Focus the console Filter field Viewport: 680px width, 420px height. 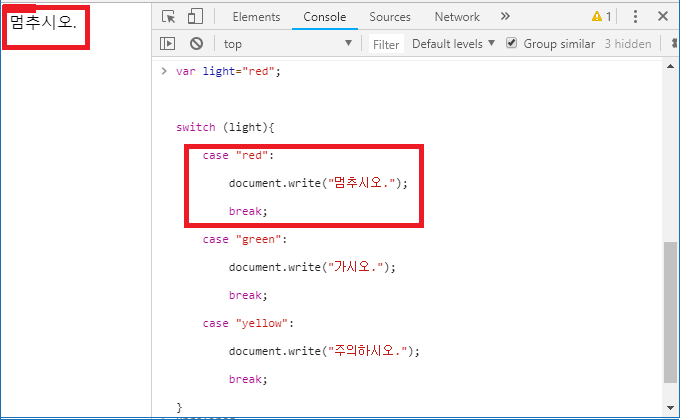click(386, 44)
